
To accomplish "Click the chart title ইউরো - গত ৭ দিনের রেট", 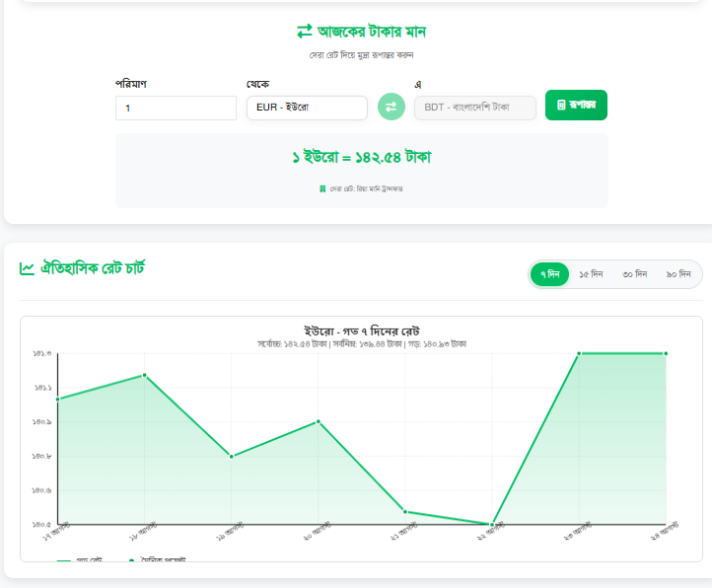I will pyautogui.click(x=362, y=331).
